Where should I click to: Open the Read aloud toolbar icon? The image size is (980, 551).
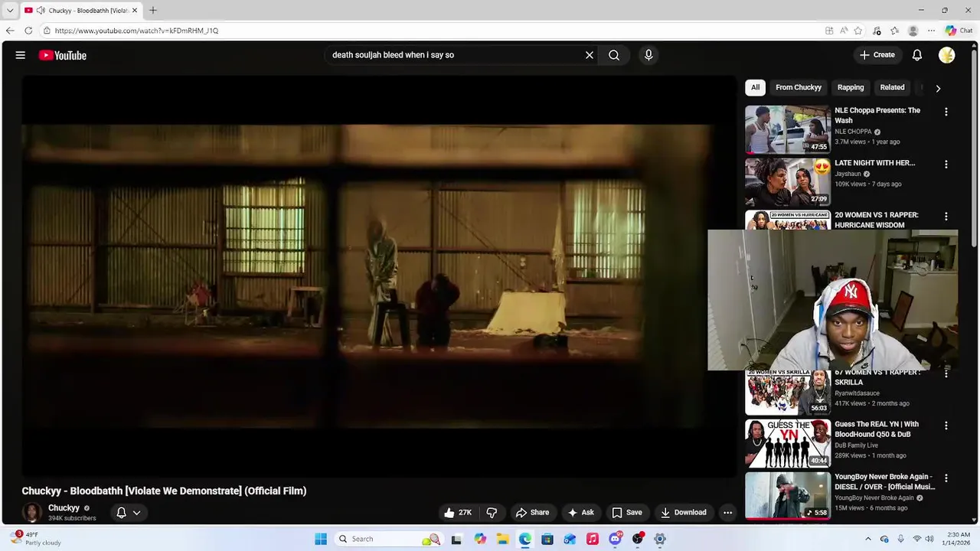pos(844,31)
